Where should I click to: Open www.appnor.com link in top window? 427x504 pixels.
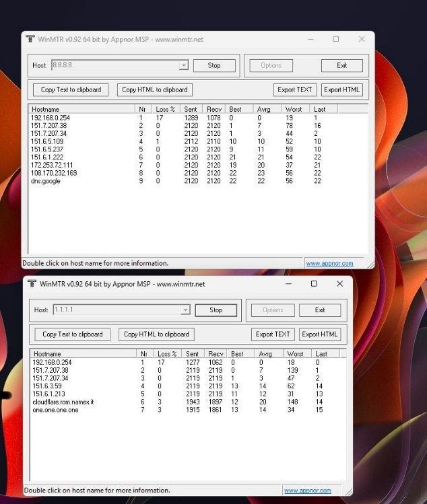329,264
